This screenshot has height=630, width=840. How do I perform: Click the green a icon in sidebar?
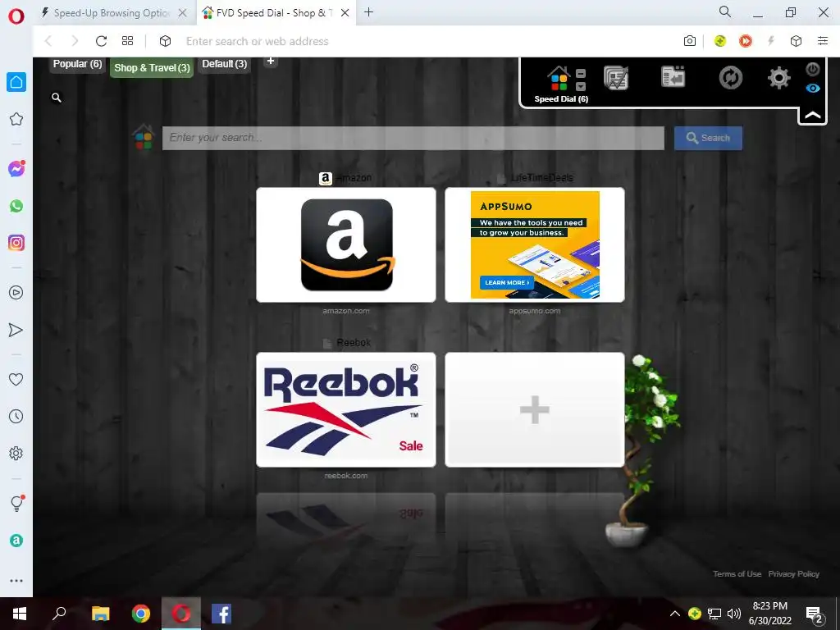pos(16,541)
